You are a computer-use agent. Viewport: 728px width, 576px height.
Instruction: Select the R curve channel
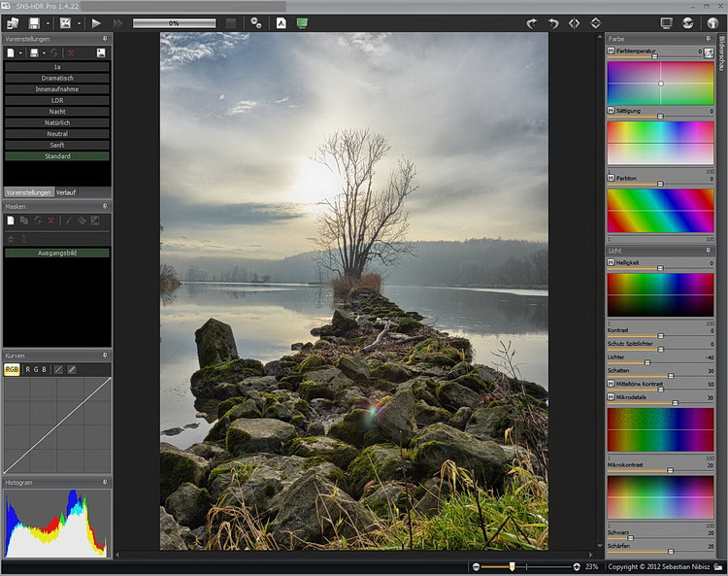[x=27, y=370]
